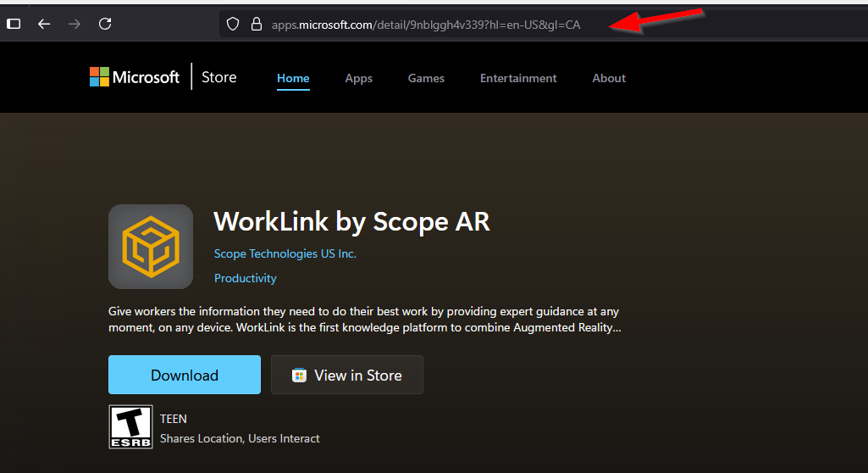The width and height of the screenshot is (868, 473).
Task: Click the TEEN rating label
Action: (174, 419)
